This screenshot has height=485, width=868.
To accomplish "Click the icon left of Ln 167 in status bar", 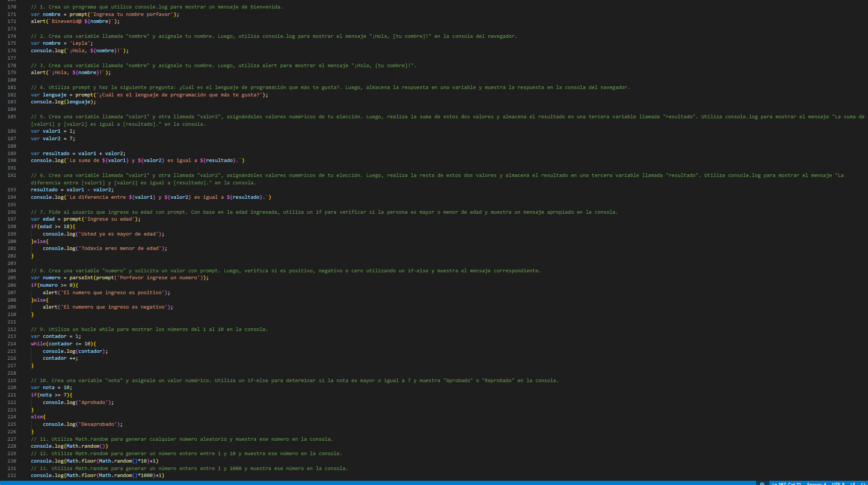I will (x=762, y=483).
